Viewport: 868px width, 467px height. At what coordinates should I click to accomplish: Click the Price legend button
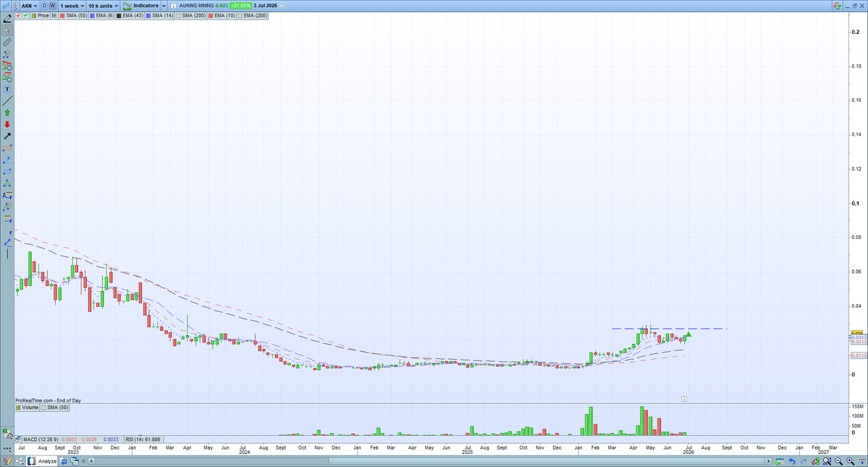pos(40,15)
